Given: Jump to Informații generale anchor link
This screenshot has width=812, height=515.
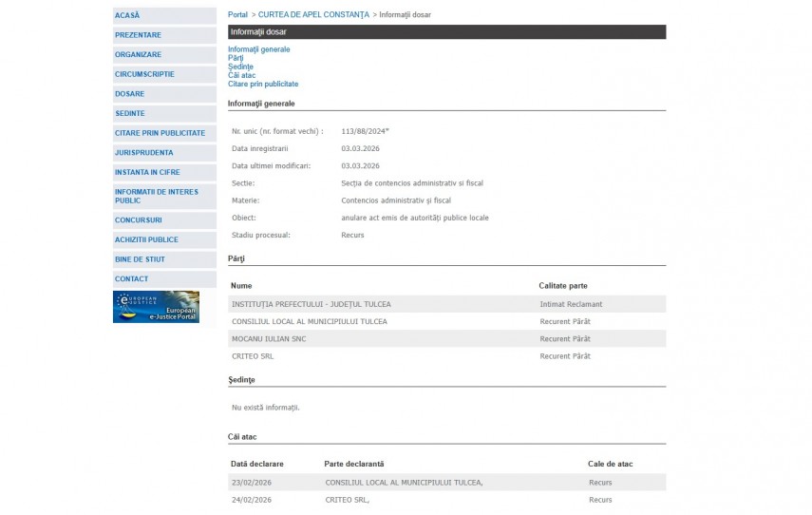Looking at the screenshot, I should tap(258, 49).
